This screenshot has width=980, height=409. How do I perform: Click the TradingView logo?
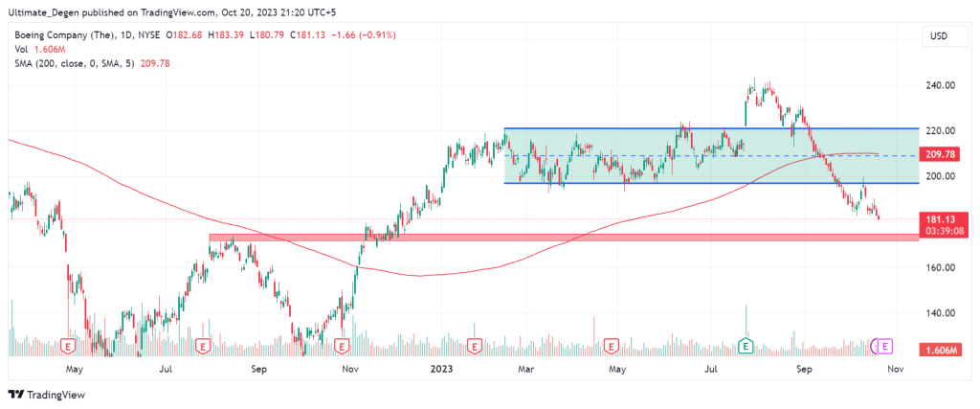pyautogui.click(x=46, y=395)
